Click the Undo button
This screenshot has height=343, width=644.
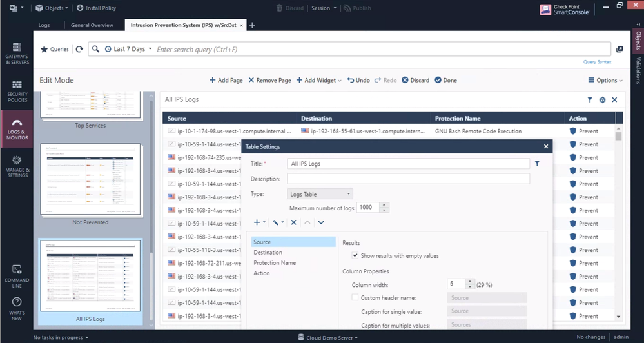tap(358, 80)
